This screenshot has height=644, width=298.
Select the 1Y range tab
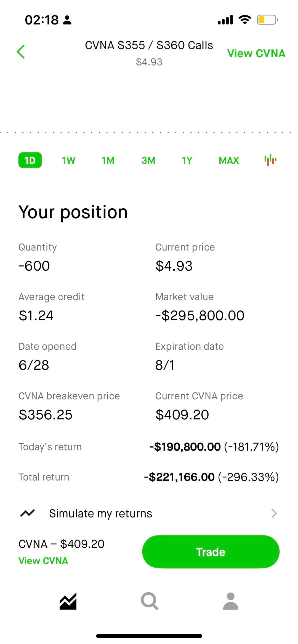click(187, 160)
